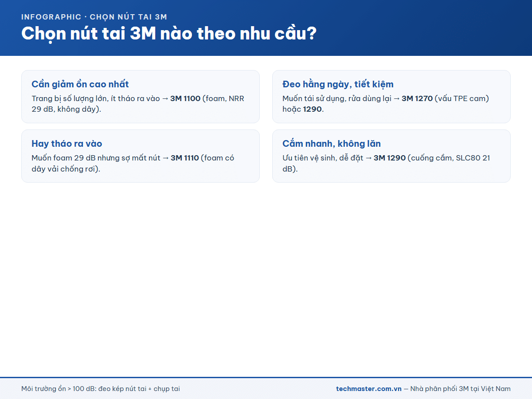Viewport: 532px width, 399px height.
Task: Click bold '3M 1290' in the 'Cắm nhanh' card
Action: click(390, 158)
